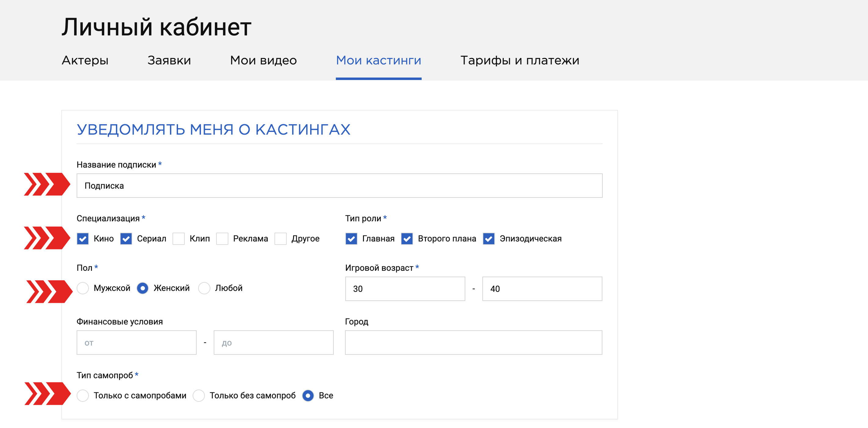This screenshot has height=428, width=868.
Task: Focus the Финансовые условия 'от' field
Action: tap(136, 343)
